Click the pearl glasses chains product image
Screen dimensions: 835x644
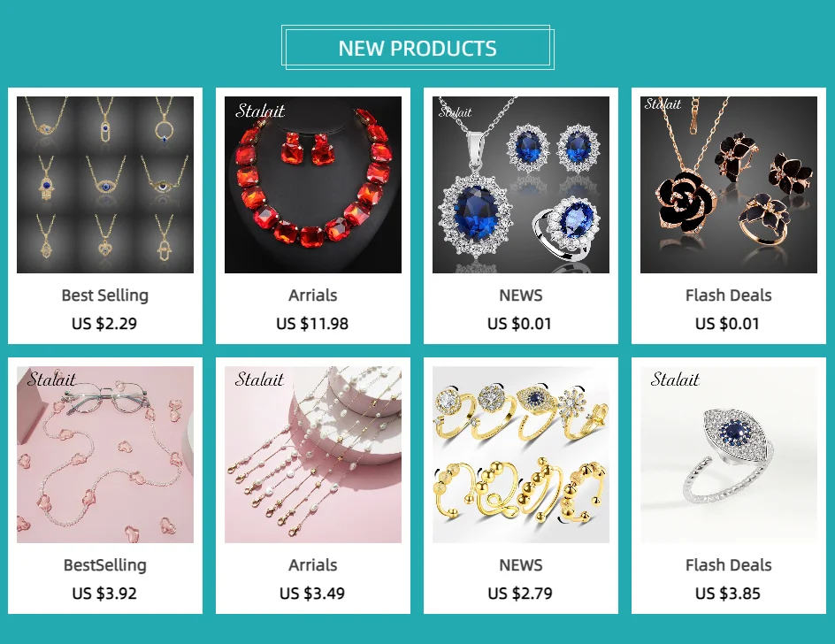(x=312, y=455)
